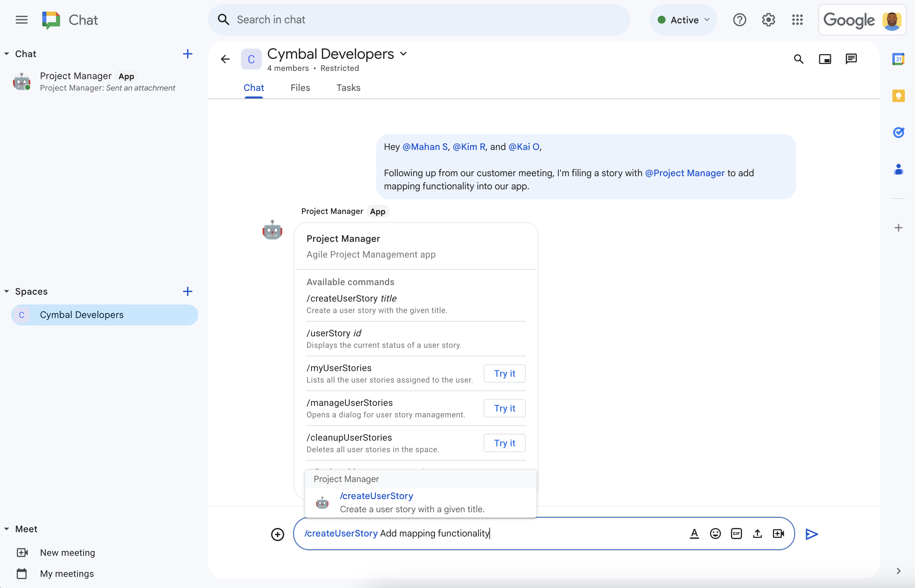Switch to the Tasks tab
915x588 pixels.
[348, 87]
